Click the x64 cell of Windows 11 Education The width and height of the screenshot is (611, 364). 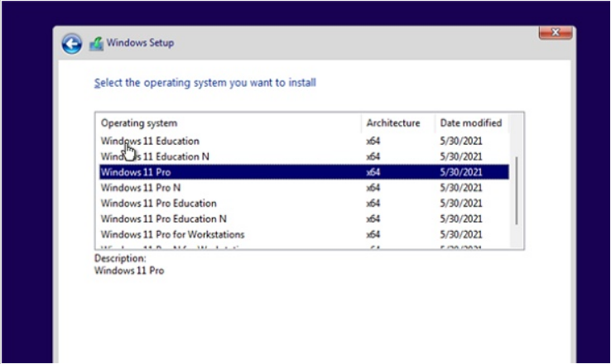point(373,141)
